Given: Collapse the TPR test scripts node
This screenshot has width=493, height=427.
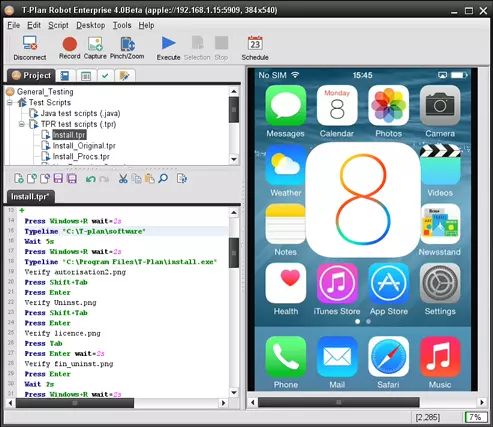Looking at the screenshot, I should (22, 124).
